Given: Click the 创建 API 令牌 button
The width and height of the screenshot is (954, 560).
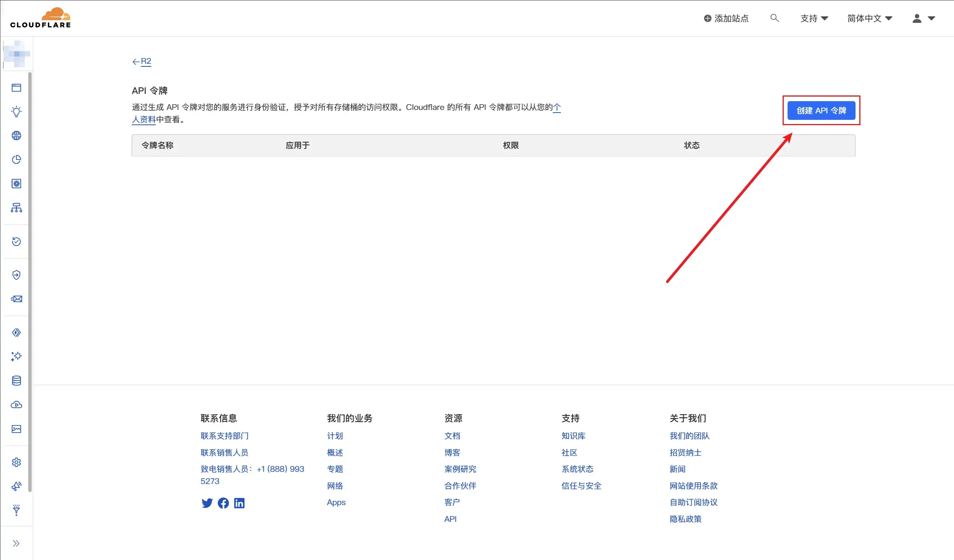Looking at the screenshot, I should point(821,111).
